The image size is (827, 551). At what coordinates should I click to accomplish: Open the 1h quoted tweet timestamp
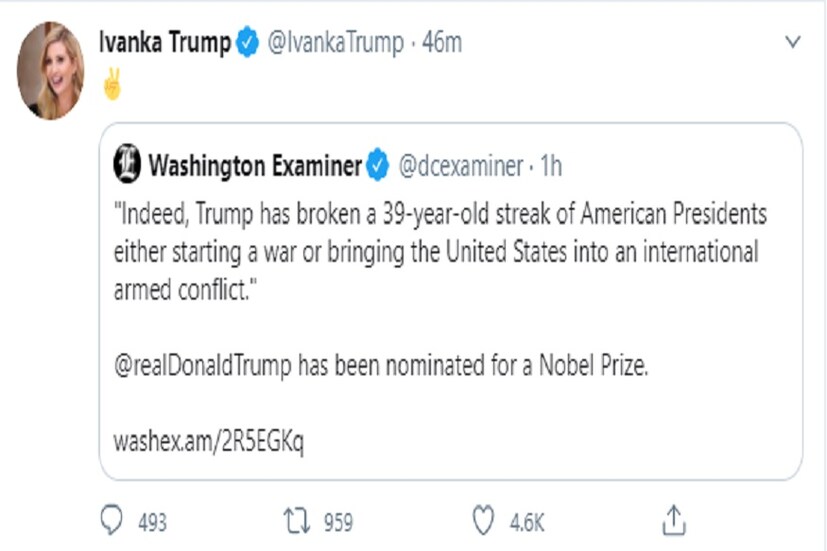pos(551,166)
